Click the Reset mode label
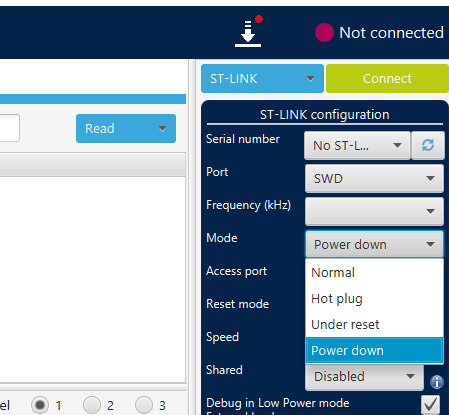The height and width of the screenshot is (415, 449). tap(238, 304)
